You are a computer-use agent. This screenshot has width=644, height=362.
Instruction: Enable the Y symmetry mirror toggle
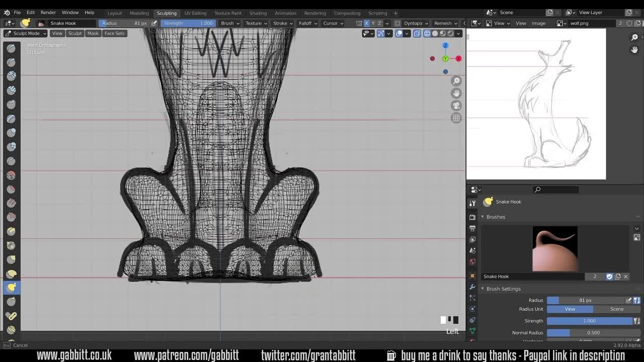tap(373, 23)
